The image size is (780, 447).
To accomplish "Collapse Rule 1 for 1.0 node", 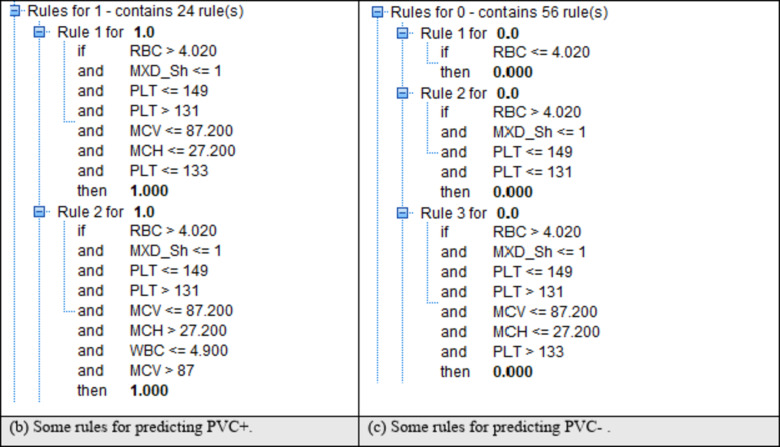I will click(x=39, y=32).
